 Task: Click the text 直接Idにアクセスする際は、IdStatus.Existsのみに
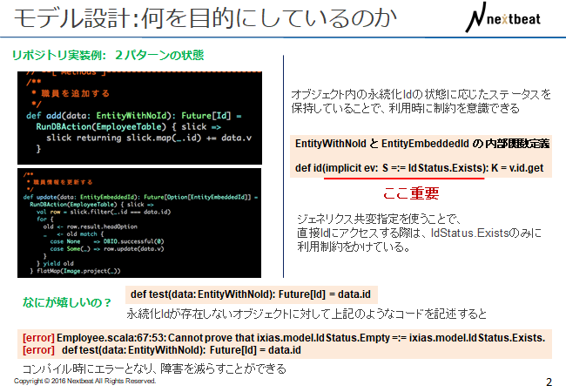tap(419, 233)
